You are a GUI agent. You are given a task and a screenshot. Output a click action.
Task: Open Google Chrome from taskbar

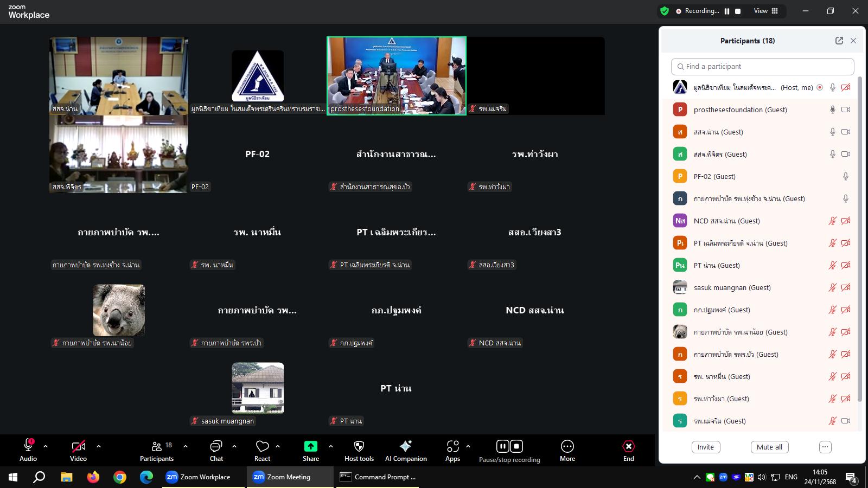click(x=120, y=477)
